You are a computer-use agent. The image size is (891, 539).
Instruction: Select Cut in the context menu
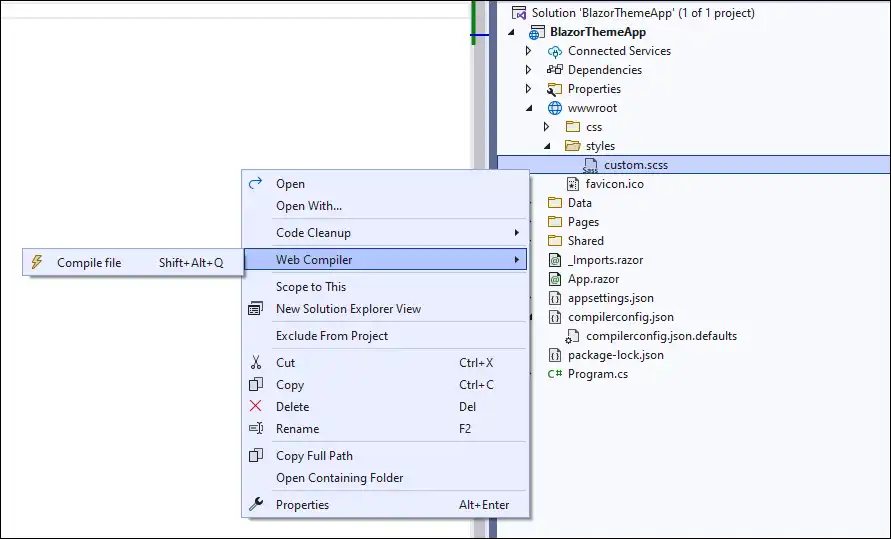[x=386, y=362]
